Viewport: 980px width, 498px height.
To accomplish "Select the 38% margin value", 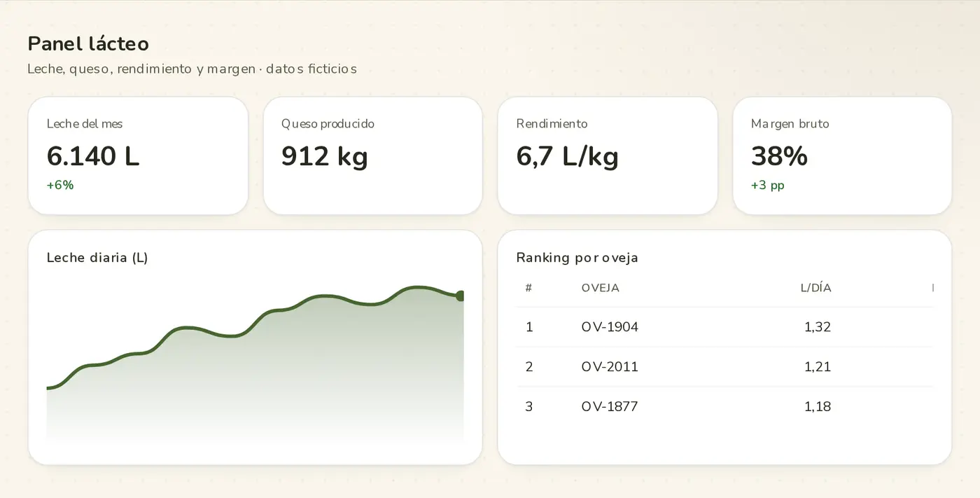I will [x=779, y=155].
